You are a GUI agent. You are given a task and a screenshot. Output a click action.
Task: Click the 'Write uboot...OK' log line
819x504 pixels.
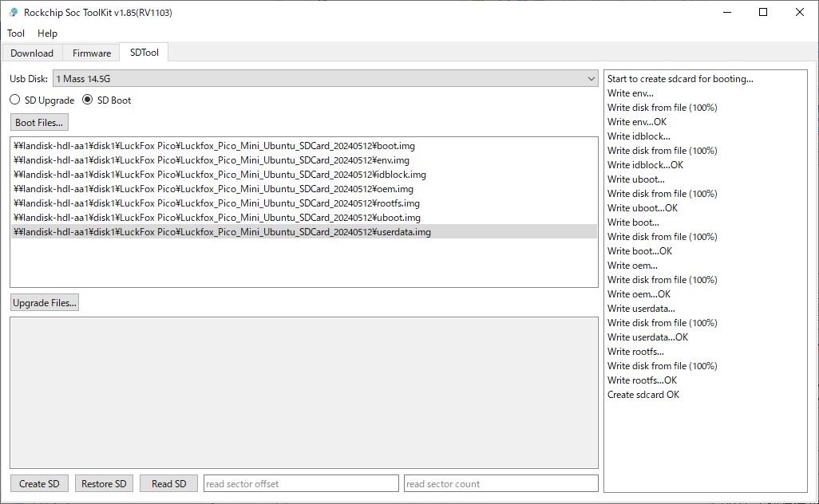pyautogui.click(x=643, y=208)
